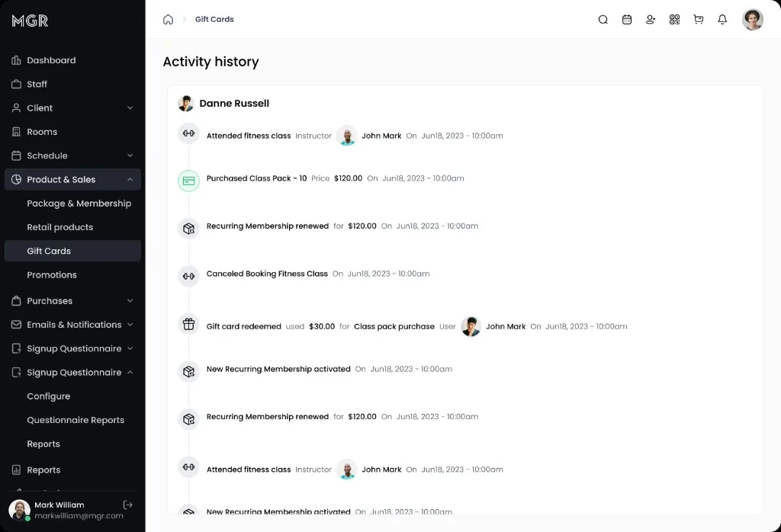This screenshot has height=532, width=781.
Task: Open the QR code scanner icon
Action: pos(674,19)
